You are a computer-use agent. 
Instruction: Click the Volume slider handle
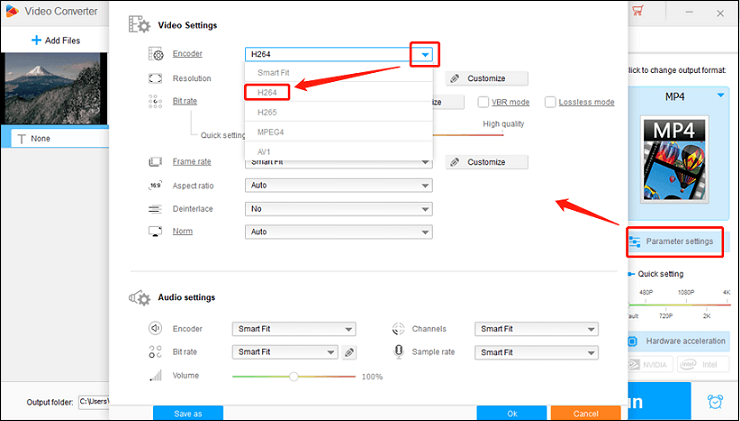click(294, 377)
